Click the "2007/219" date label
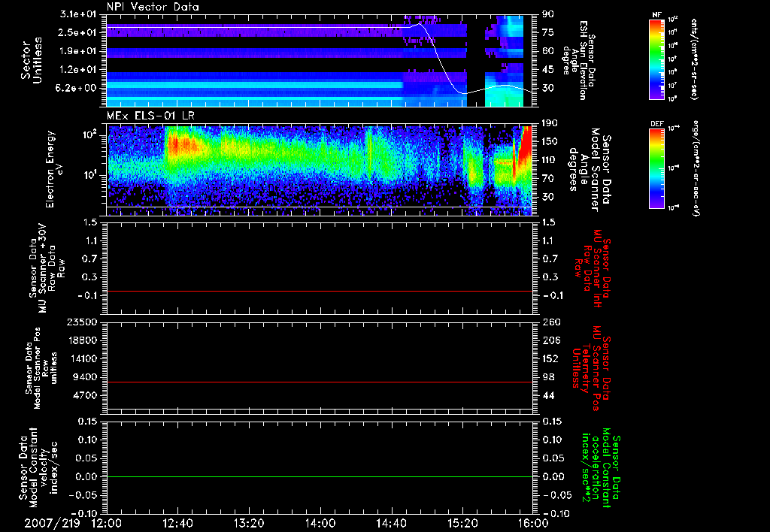770x532 pixels. coord(52,523)
